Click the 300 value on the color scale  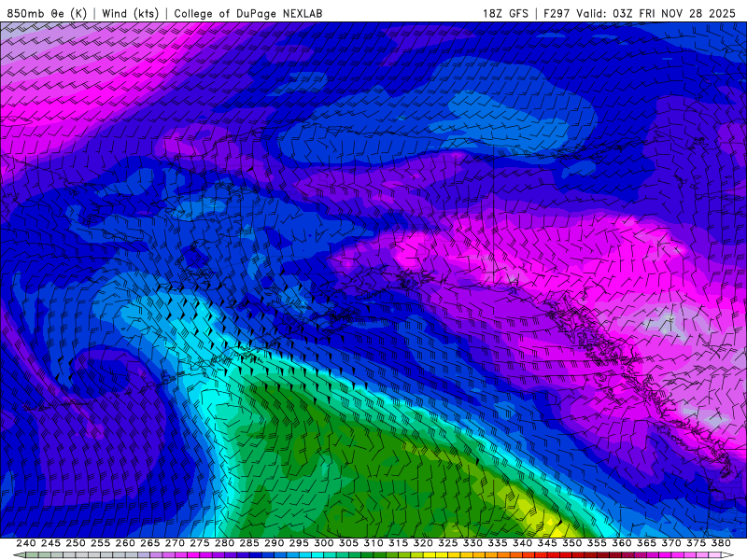[324, 543]
